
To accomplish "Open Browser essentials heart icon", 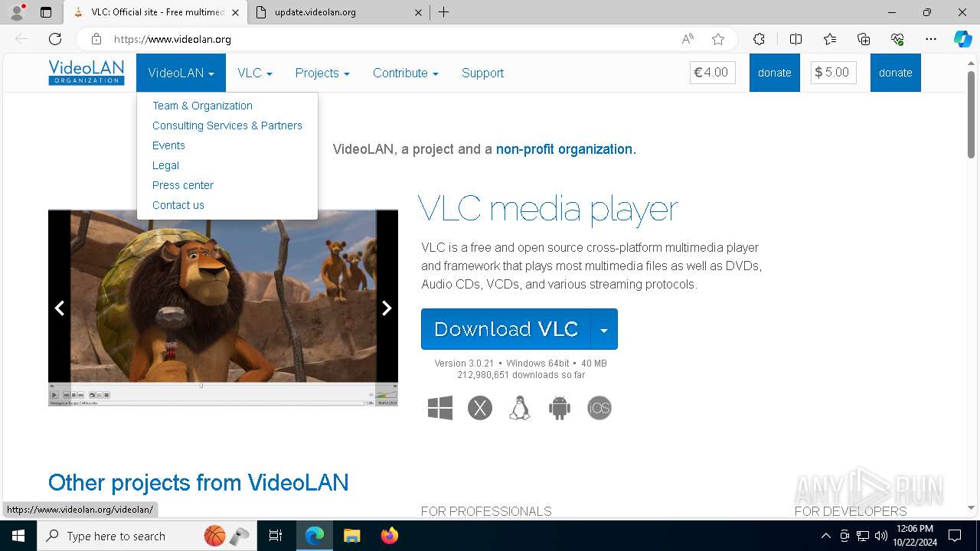I will [897, 39].
